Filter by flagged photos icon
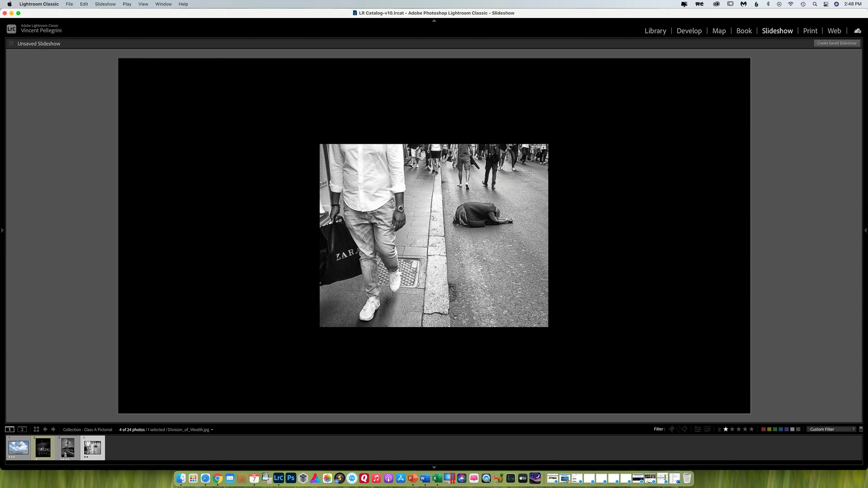Screen dimensions: 868x488 coord(671,429)
